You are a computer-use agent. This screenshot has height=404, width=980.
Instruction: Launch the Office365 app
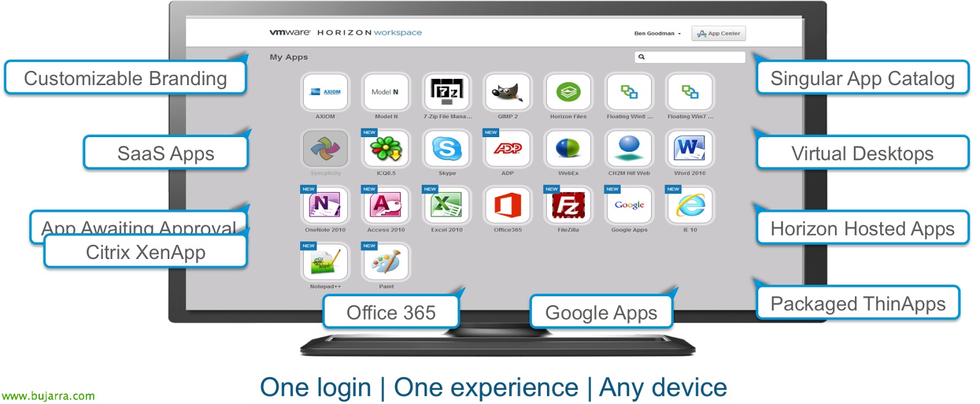click(508, 206)
